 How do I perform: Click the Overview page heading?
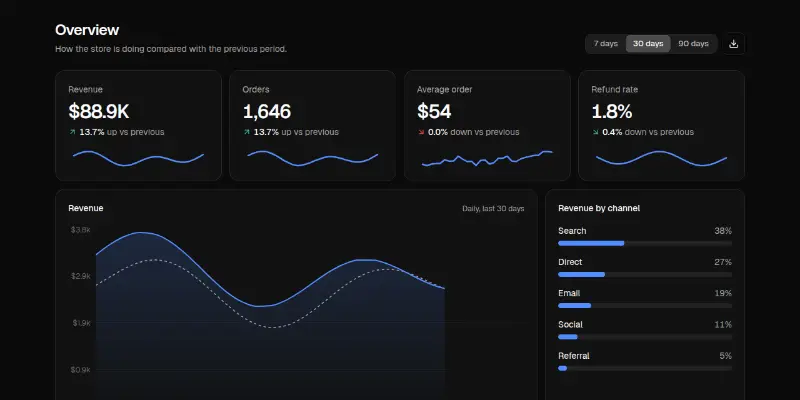click(87, 30)
